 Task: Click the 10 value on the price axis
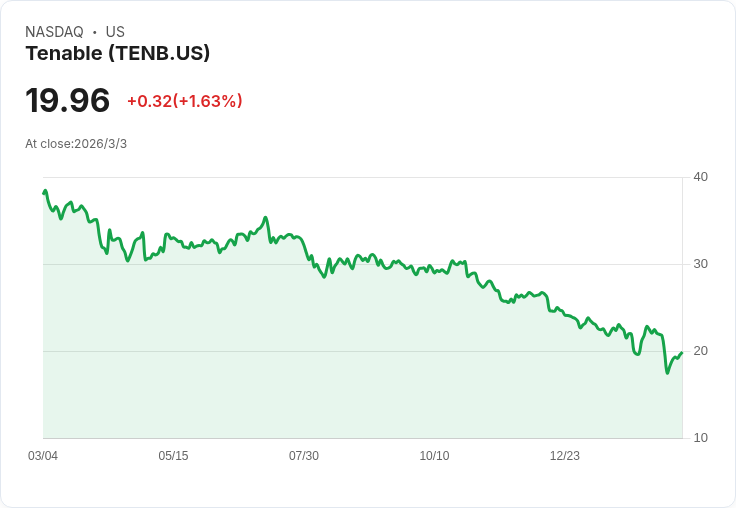700,438
